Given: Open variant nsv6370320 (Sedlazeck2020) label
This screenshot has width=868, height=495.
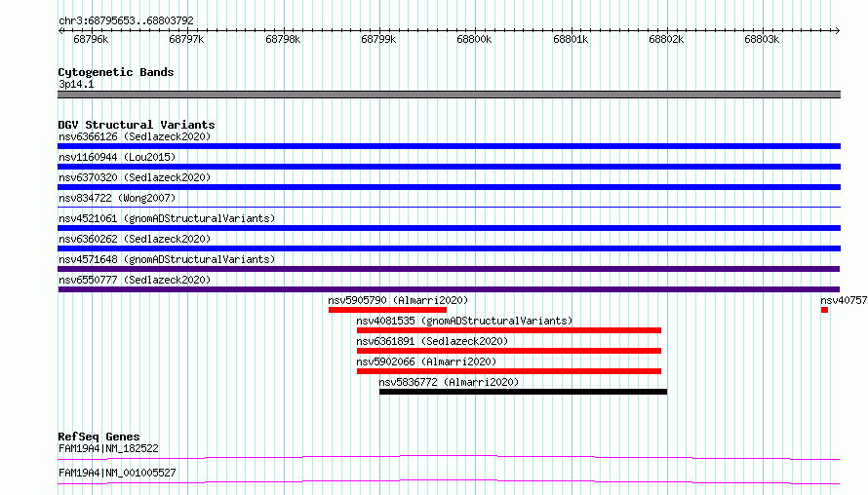Looking at the screenshot, I should (x=135, y=177).
